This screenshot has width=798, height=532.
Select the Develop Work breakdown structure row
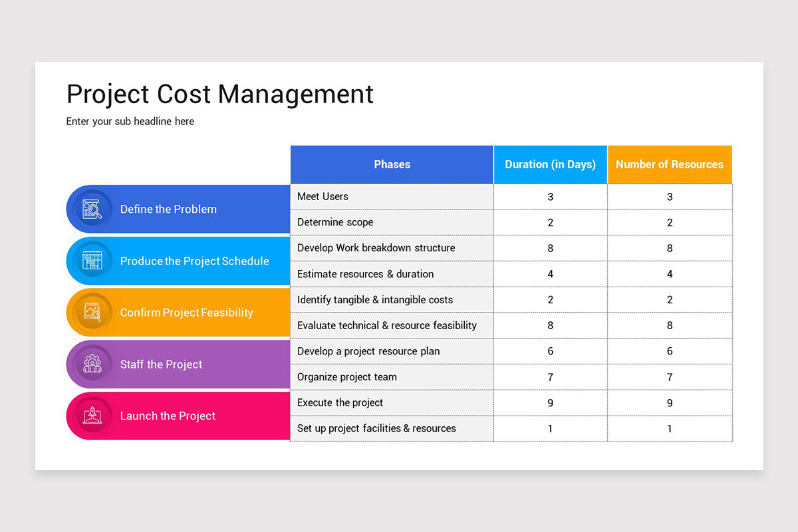tap(392, 247)
